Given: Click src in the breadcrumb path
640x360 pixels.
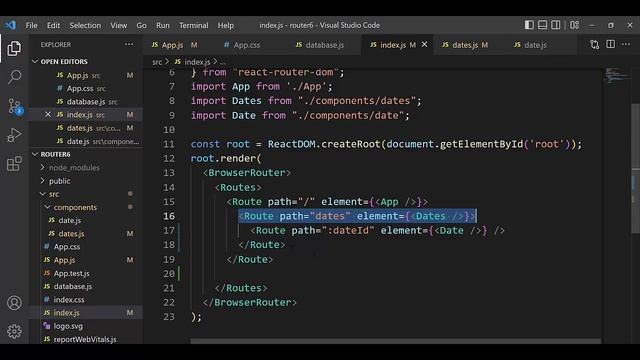Looking at the screenshot, I should 157,62.
